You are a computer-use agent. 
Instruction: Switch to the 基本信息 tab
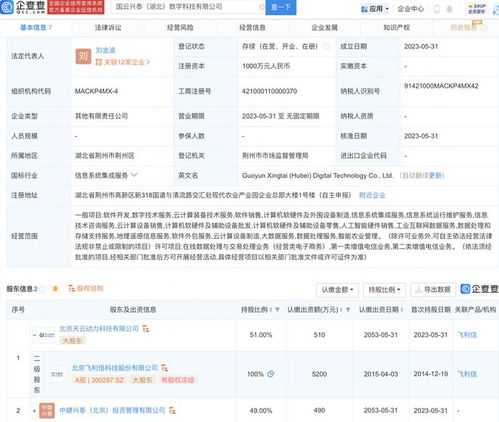point(36,28)
